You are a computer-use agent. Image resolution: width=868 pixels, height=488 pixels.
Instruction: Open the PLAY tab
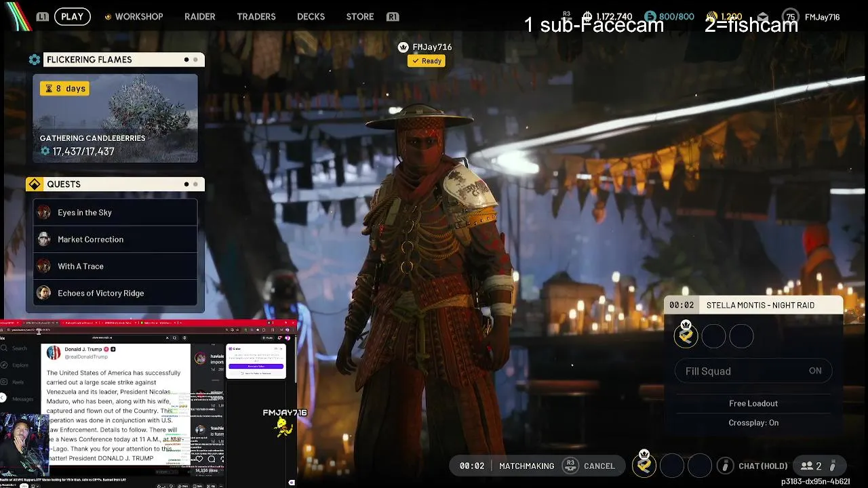pyautogui.click(x=72, y=16)
